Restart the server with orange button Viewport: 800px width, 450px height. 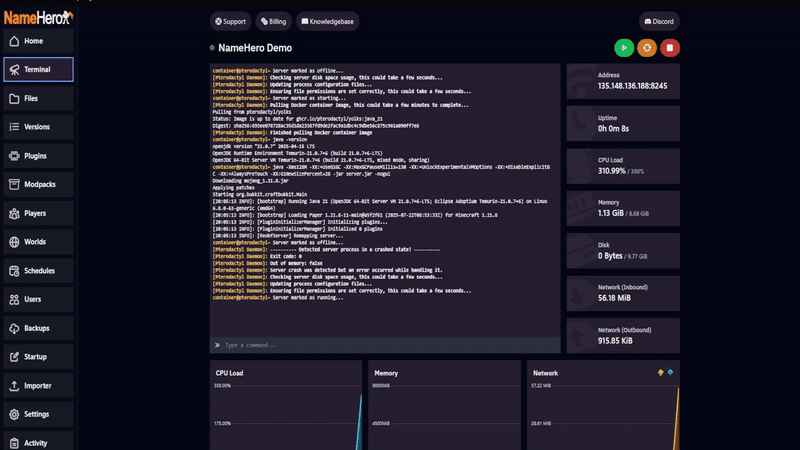click(647, 48)
